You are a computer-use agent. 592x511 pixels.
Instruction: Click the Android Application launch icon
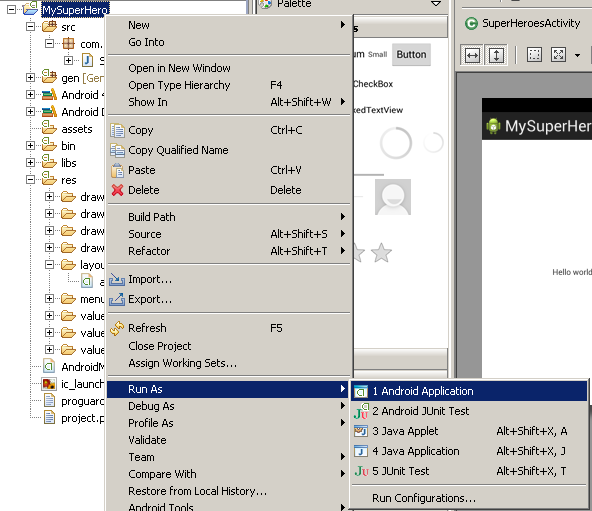coord(361,391)
